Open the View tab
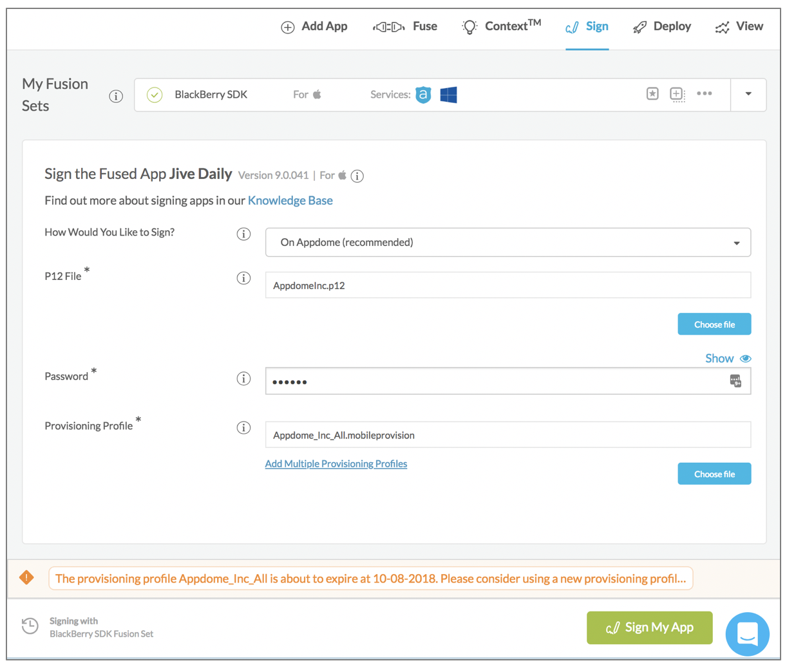This screenshot has height=672, width=796. pos(739,26)
